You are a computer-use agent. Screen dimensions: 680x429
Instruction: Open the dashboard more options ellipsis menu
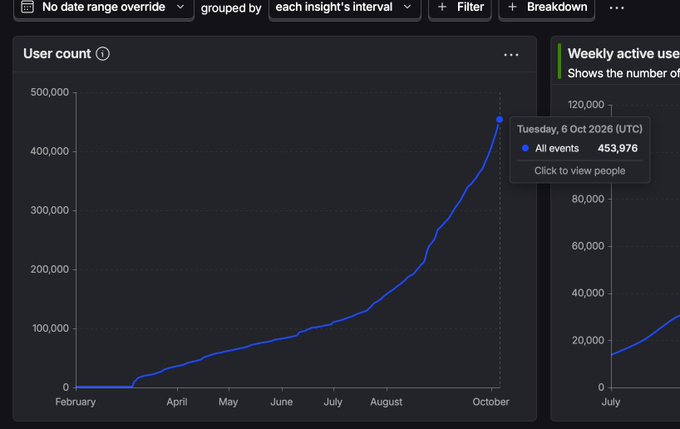click(616, 8)
